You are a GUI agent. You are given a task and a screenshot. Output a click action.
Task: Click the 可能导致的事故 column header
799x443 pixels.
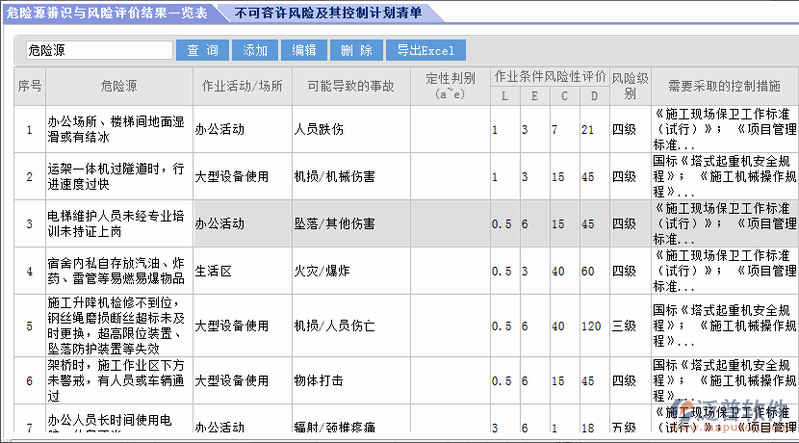click(x=350, y=86)
